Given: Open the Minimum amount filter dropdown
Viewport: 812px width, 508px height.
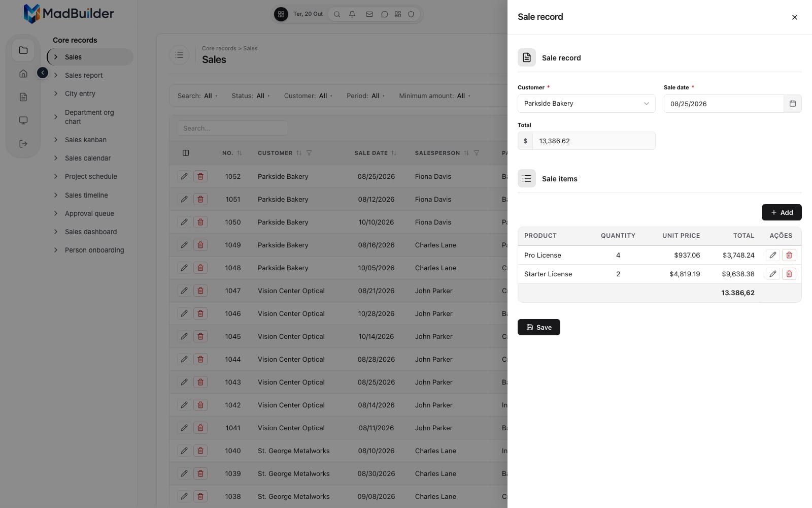Looking at the screenshot, I should pyautogui.click(x=434, y=96).
